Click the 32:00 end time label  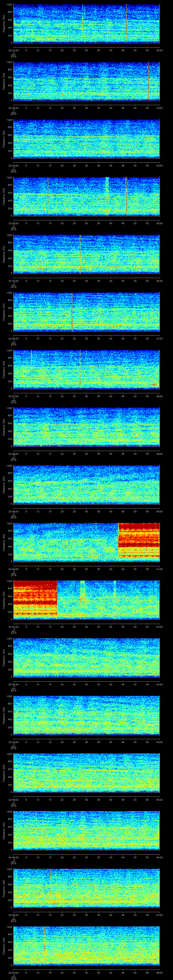pyautogui.click(x=160, y=50)
